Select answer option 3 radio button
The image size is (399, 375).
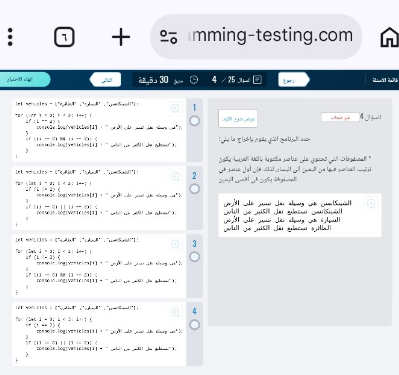(x=195, y=257)
